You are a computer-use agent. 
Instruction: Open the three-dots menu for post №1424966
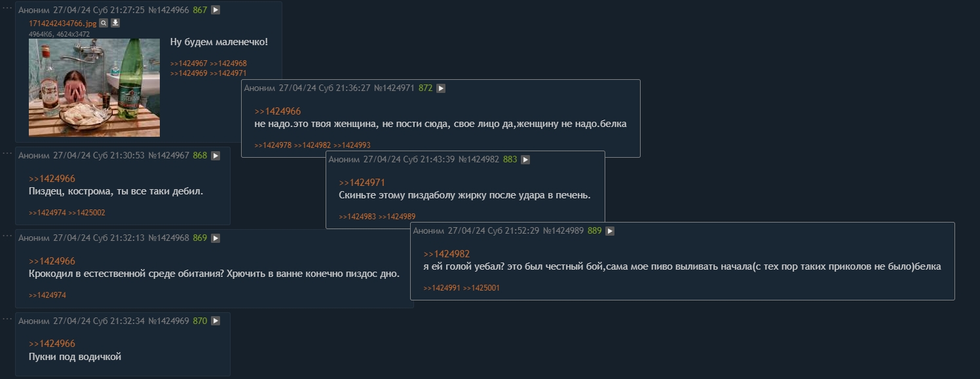click(x=7, y=7)
